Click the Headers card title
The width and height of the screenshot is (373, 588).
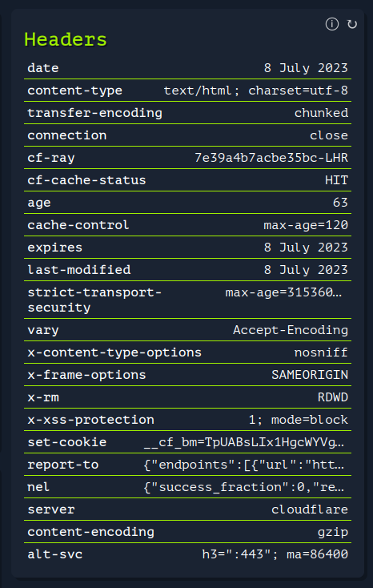[x=66, y=39]
